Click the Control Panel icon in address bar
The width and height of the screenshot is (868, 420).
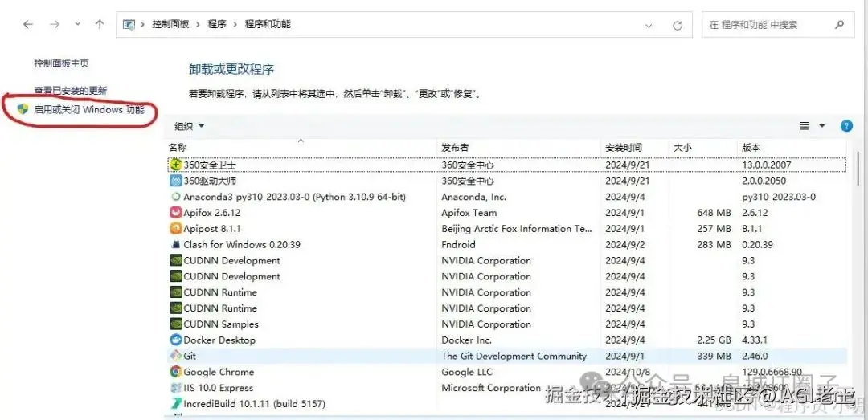[129, 24]
